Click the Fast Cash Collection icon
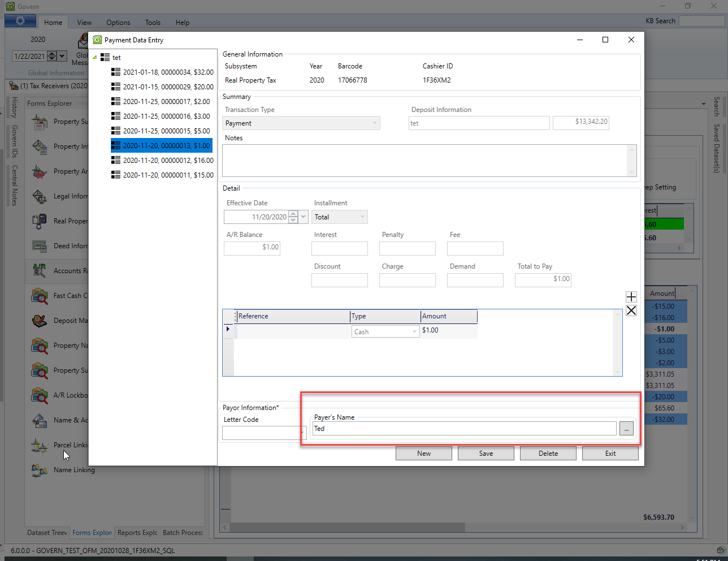This screenshot has width=728, height=561. tap(40, 296)
